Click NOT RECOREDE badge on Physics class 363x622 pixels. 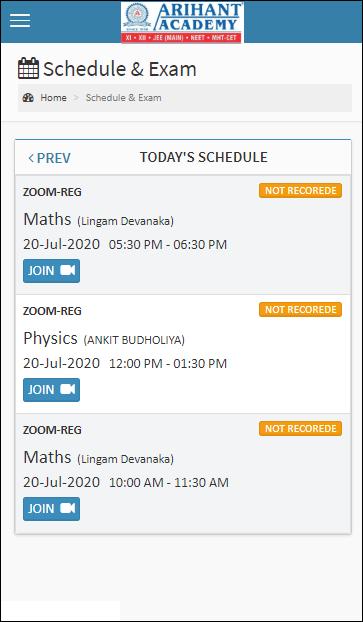300,310
